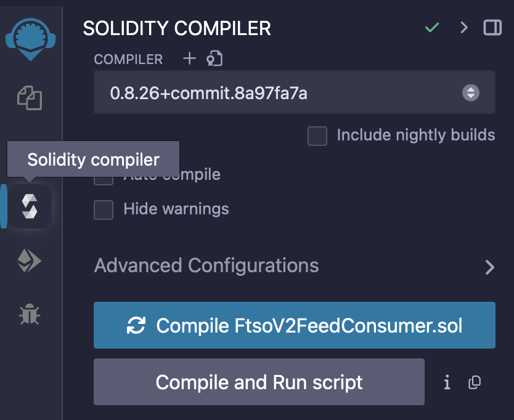
Task: Check the Hide warnings checkbox
Action: (x=104, y=209)
